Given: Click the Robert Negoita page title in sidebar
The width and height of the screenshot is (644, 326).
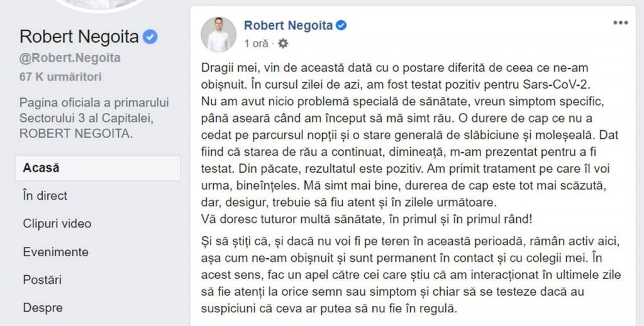Looking at the screenshot, I should [79, 37].
